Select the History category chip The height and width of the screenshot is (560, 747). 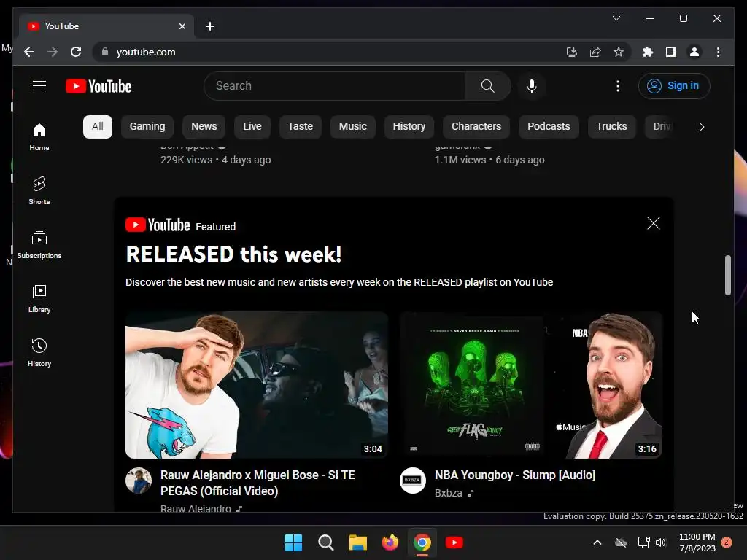(409, 126)
